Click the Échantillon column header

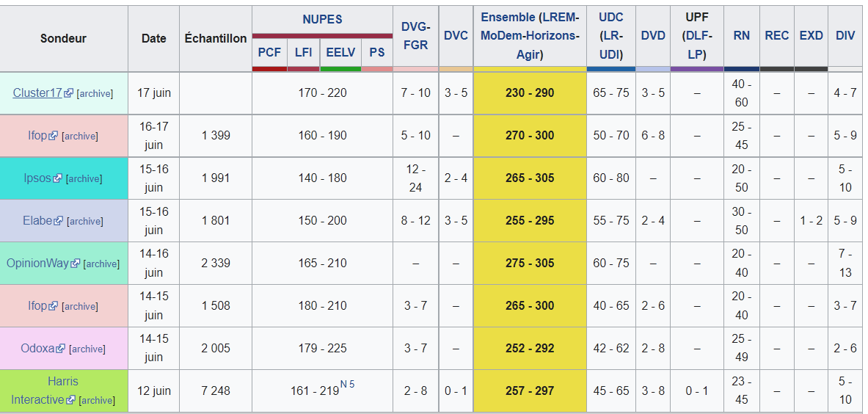pos(216,38)
